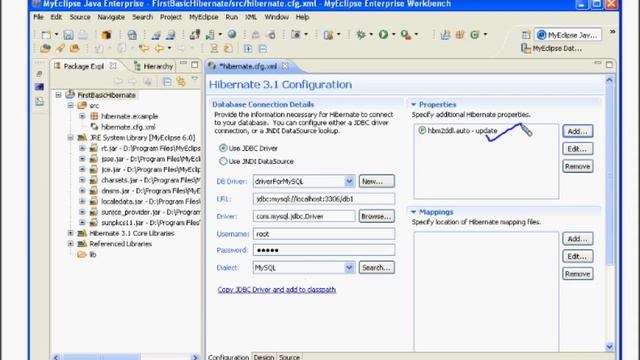
Task: Click the globe browser icon in toolbar
Action: point(231,35)
